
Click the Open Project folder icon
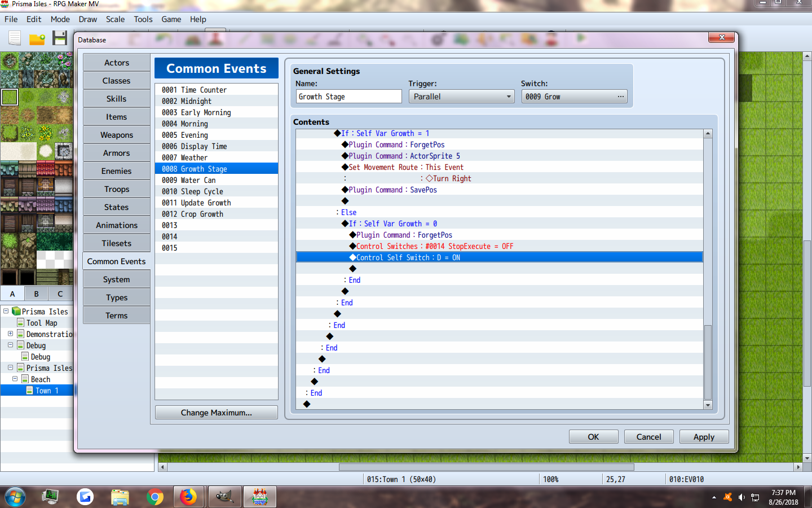tap(37, 39)
